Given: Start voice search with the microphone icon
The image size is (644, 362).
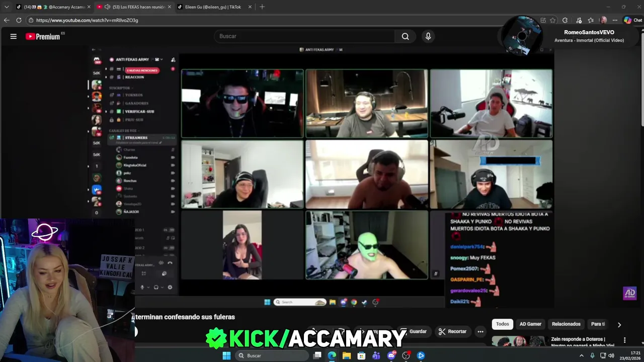Looking at the screenshot, I should click(428, 36).
